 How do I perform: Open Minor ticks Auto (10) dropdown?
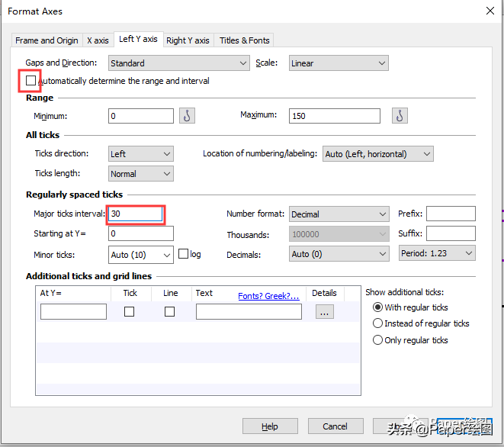(141, 255)
